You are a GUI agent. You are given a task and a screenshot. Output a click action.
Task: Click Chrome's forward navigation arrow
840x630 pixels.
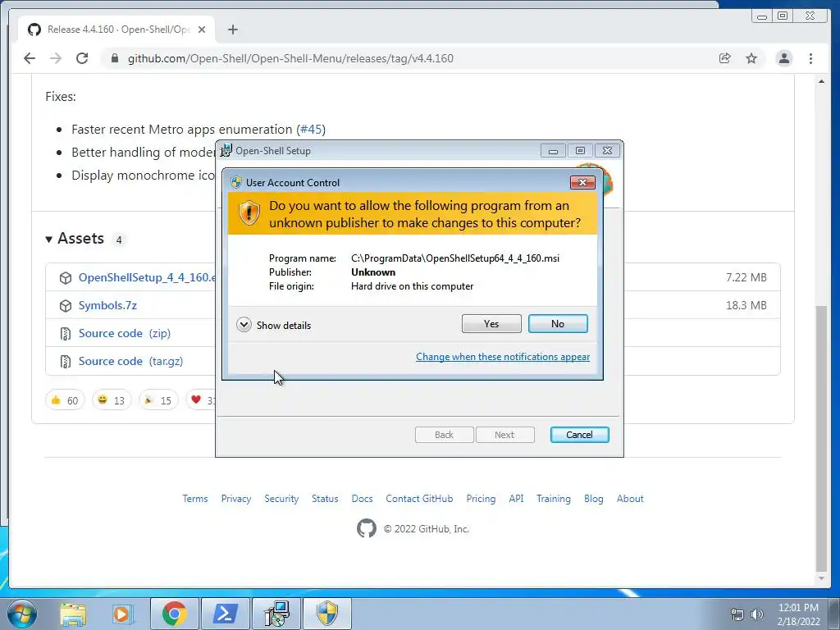(x=56, y=58)
